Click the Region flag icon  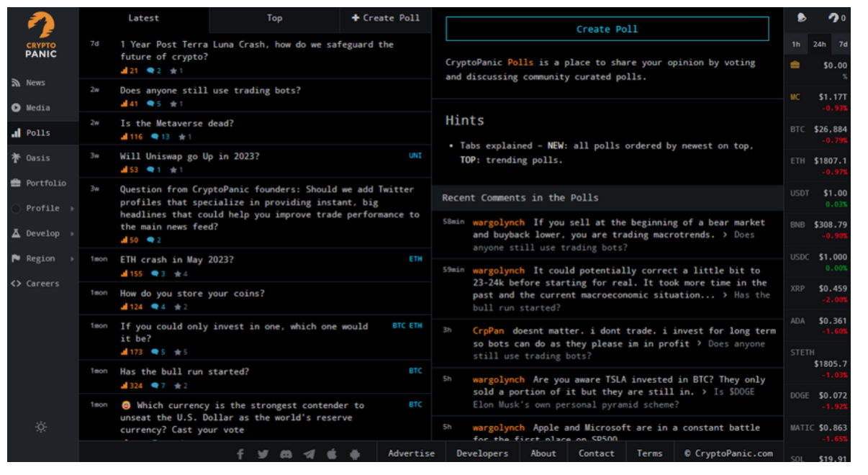pyautogui.click(x=16, y=258)
